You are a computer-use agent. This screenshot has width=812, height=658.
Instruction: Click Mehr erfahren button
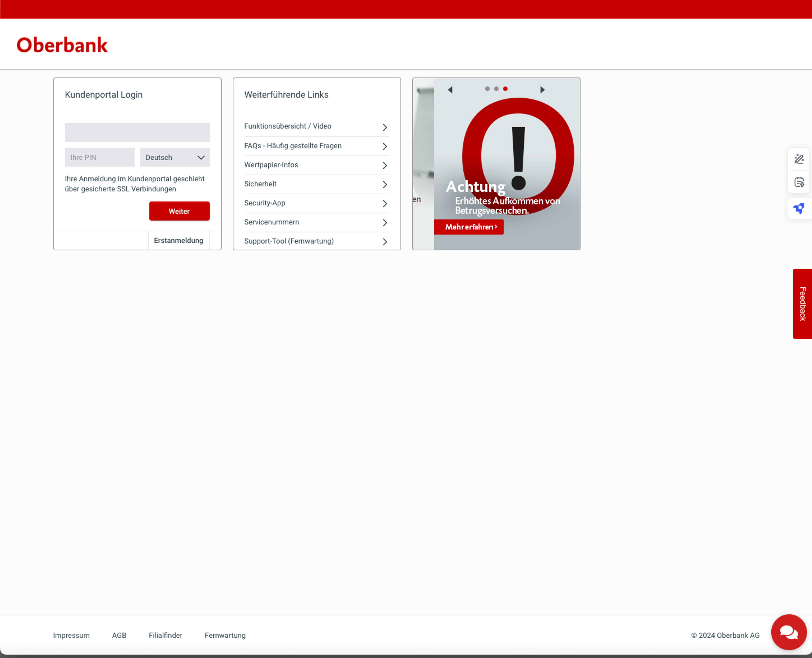coord(469,227)
